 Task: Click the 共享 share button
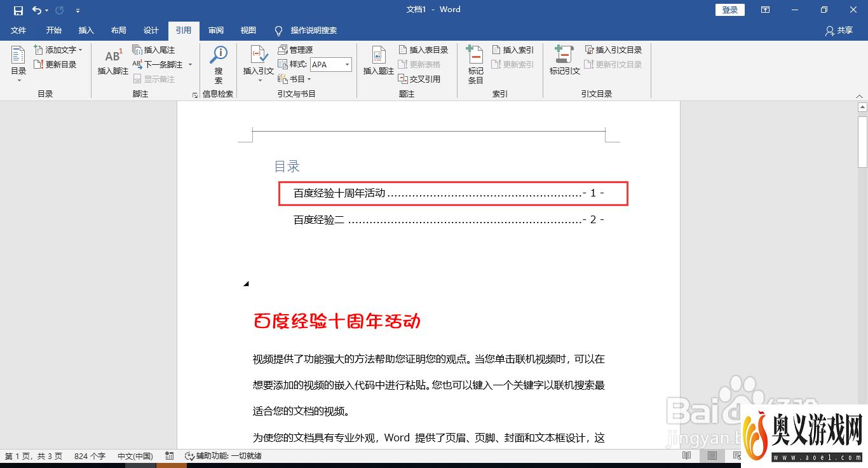click(x=839, y=31)
